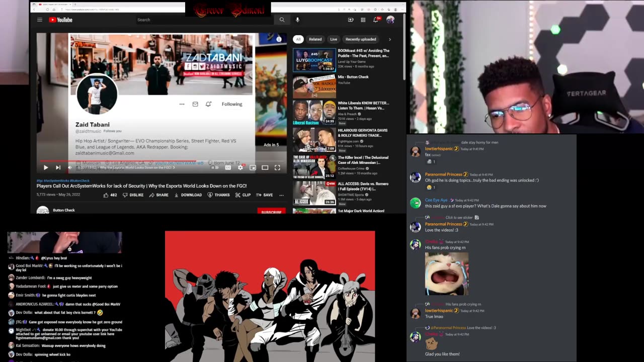
Task: Toggle theater mode in the player
Action: 265,167
